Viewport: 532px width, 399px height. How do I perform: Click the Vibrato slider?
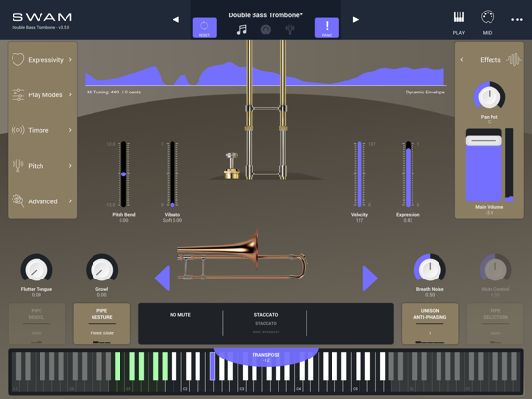pos(173,174)
